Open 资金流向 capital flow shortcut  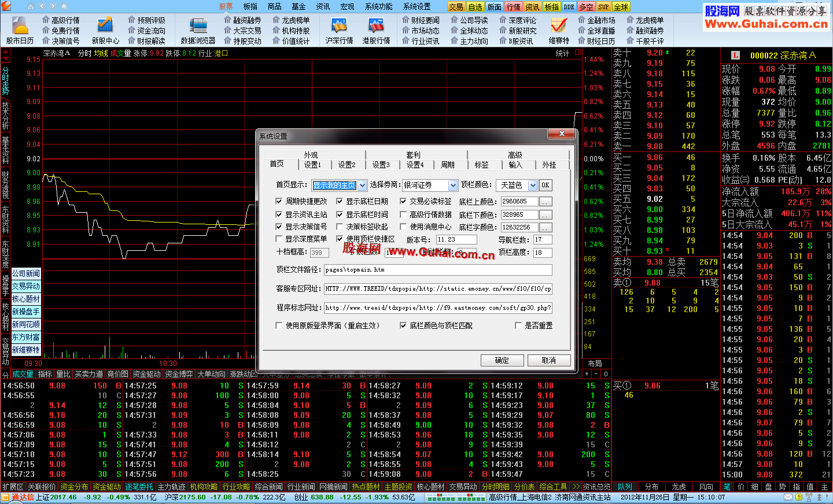click(x=146, y=31)
